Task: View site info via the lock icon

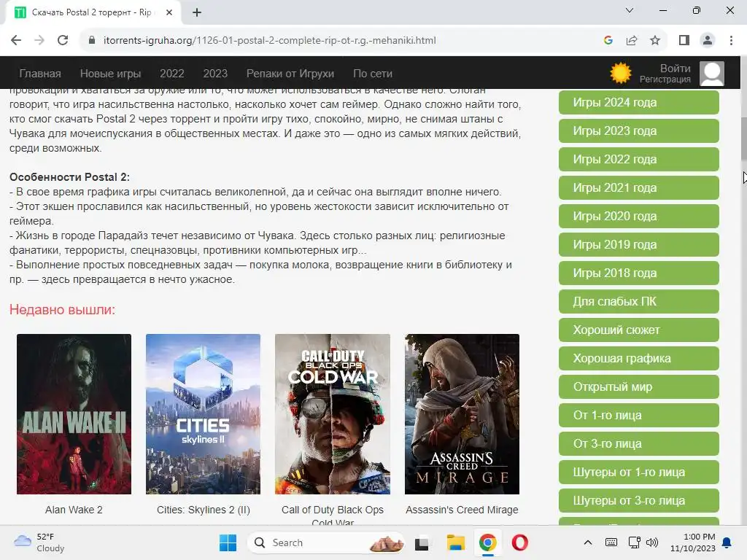Action: pos(92,41)
